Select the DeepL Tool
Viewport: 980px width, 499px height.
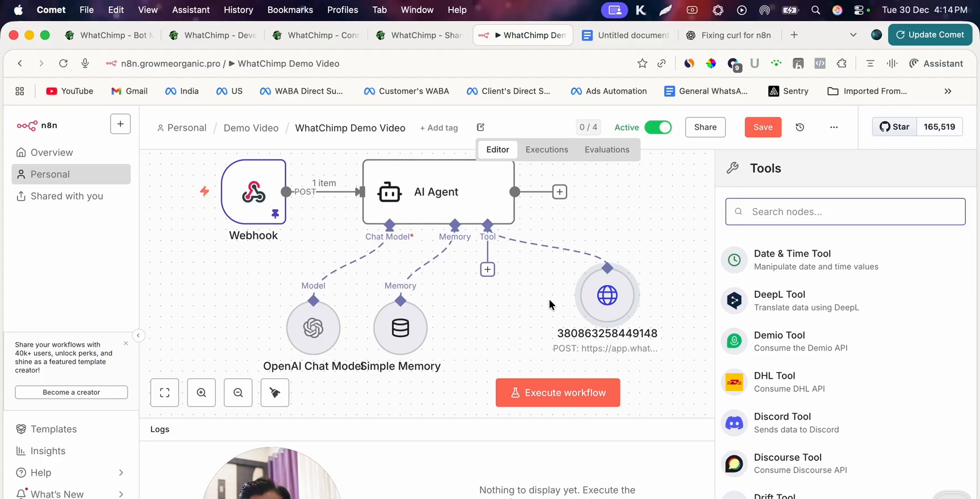coord(845,301)
